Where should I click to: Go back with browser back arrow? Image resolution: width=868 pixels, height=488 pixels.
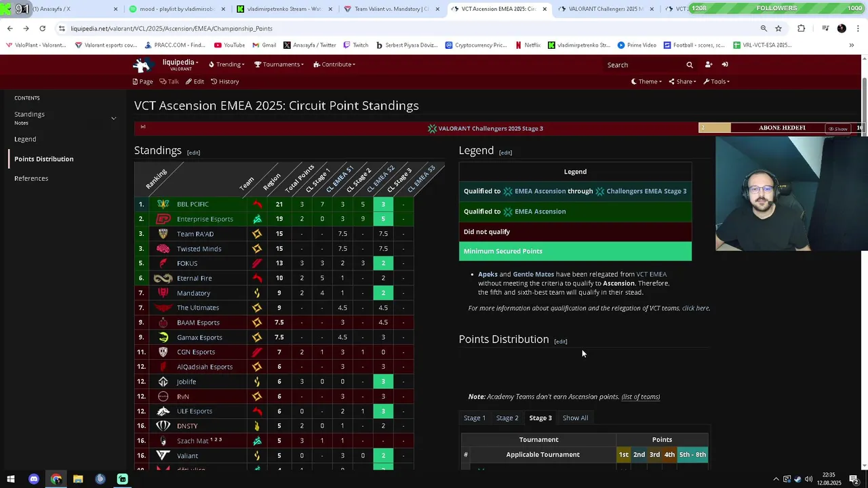[x=9, y=28]
